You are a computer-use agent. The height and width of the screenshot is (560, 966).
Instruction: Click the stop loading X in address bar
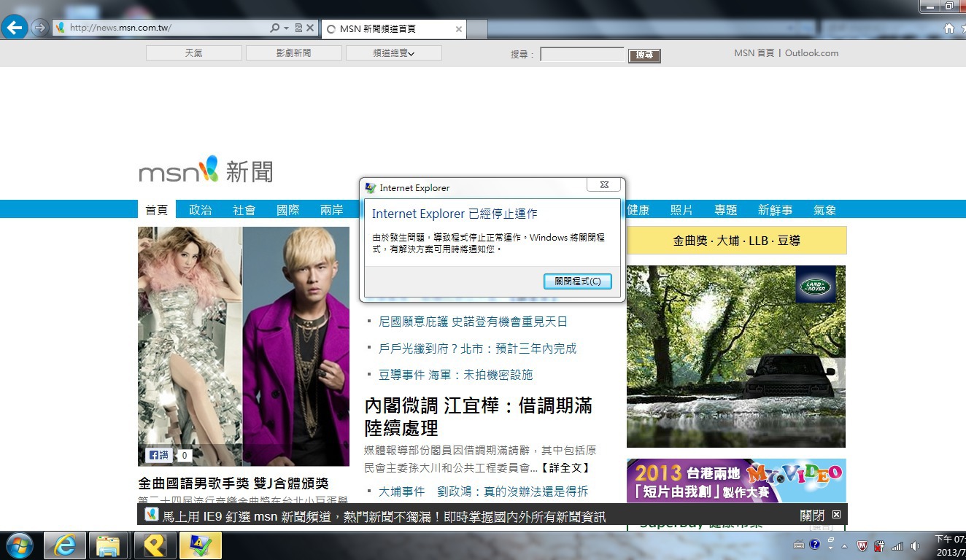310,28
